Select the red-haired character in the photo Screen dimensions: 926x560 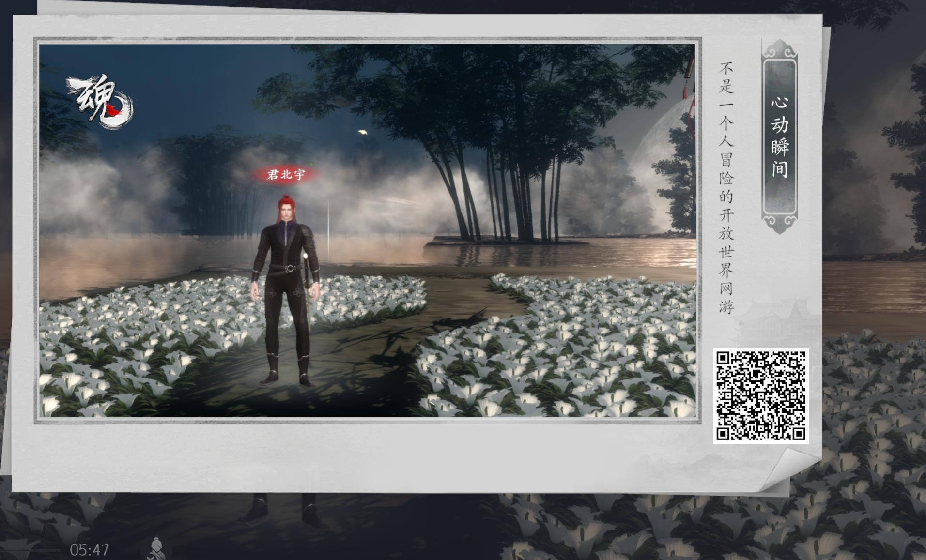(286, 290)
